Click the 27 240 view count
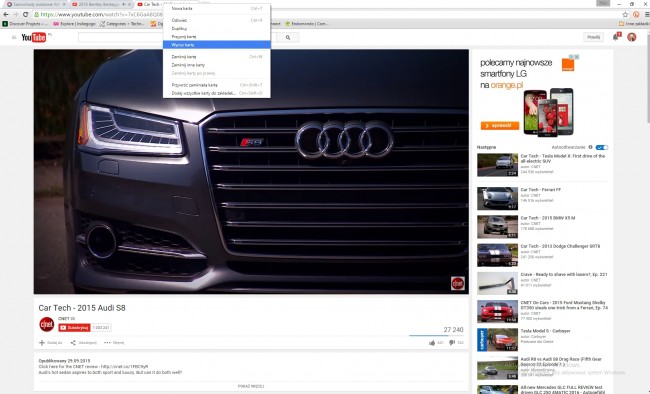The height and width of the screenshot is (394, 650). click(x=454, y=330)
